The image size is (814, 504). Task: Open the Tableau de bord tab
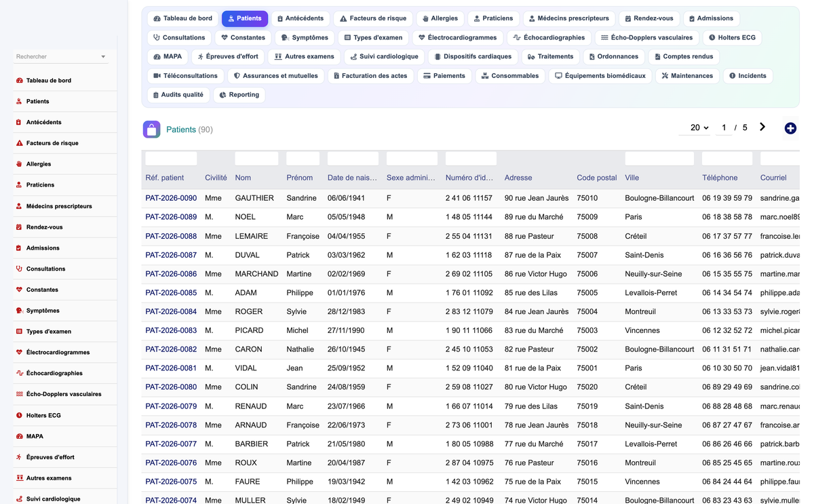pyautogui.click(x=182, y=18)
